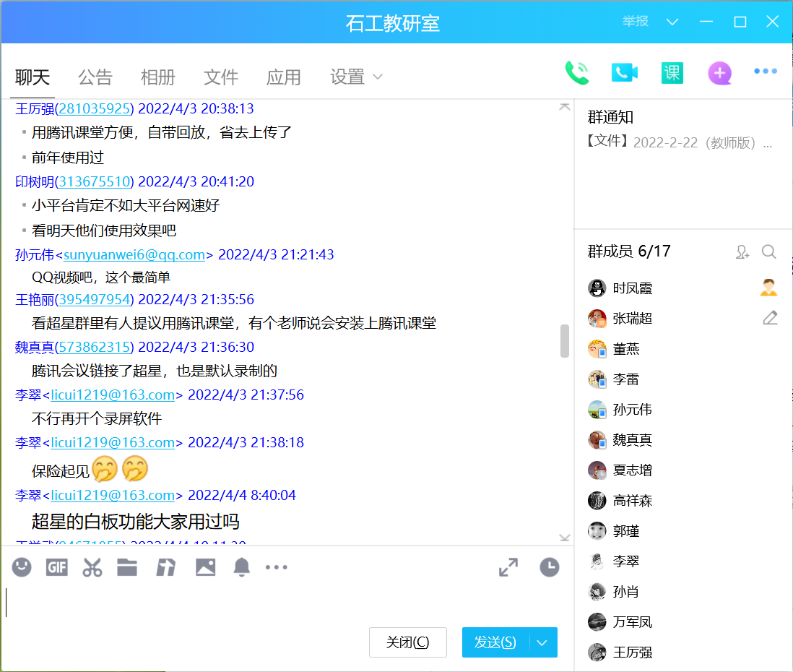Open the title bar dropdown chevron
Viewport: 793px width, 672px height.
[672, 22]
